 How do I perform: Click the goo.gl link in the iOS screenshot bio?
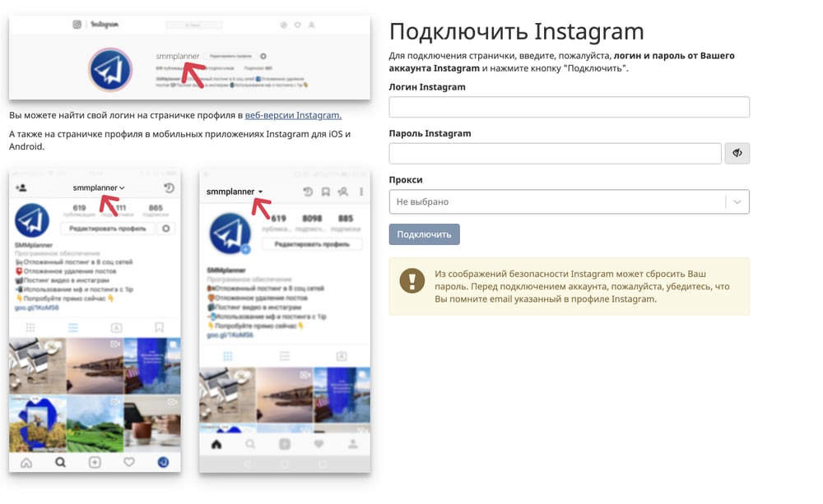[x=37, y=307]
